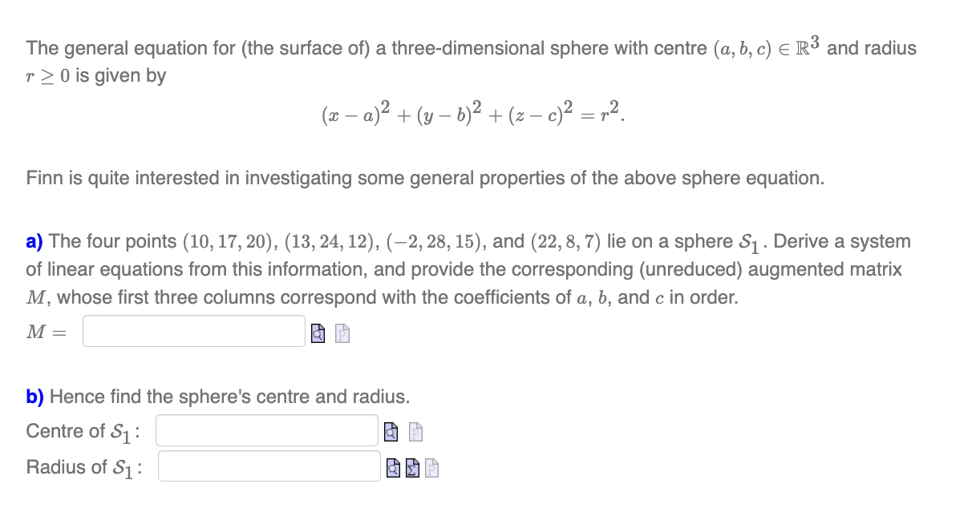This screenshot has width=980, height=516.
Task: Select the magnifier document icon in part a
Action: pos(318,334)
